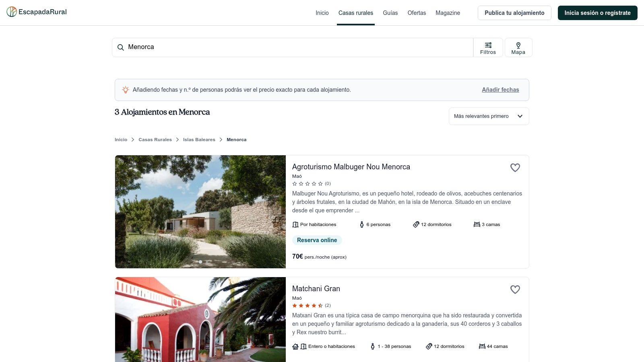644x362 pixels.
Task: Favorite the Agroturismo Malbuger Nou listing
Action: point(515,168)
